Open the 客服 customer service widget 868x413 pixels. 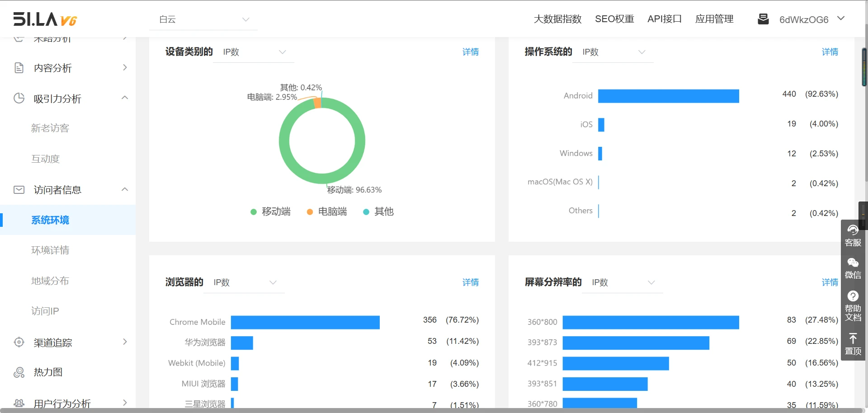click(853, 236)
